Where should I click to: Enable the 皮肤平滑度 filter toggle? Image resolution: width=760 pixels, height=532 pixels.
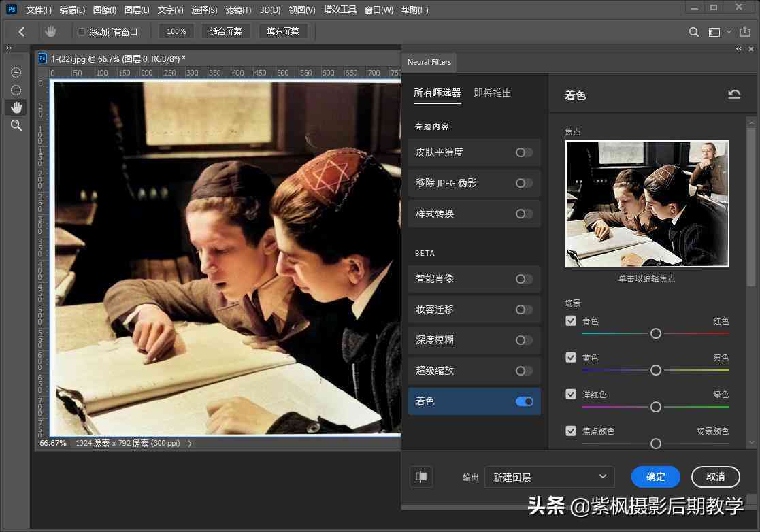[524, 152]
